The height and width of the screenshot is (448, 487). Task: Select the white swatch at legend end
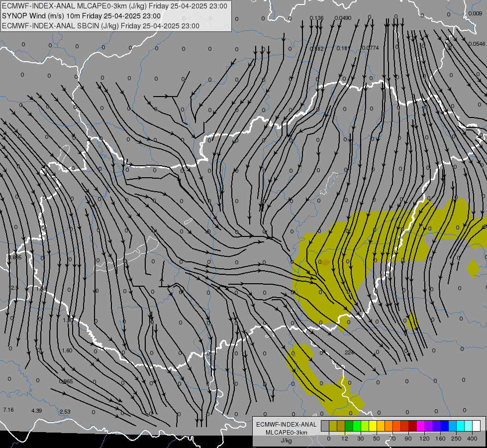477,426
